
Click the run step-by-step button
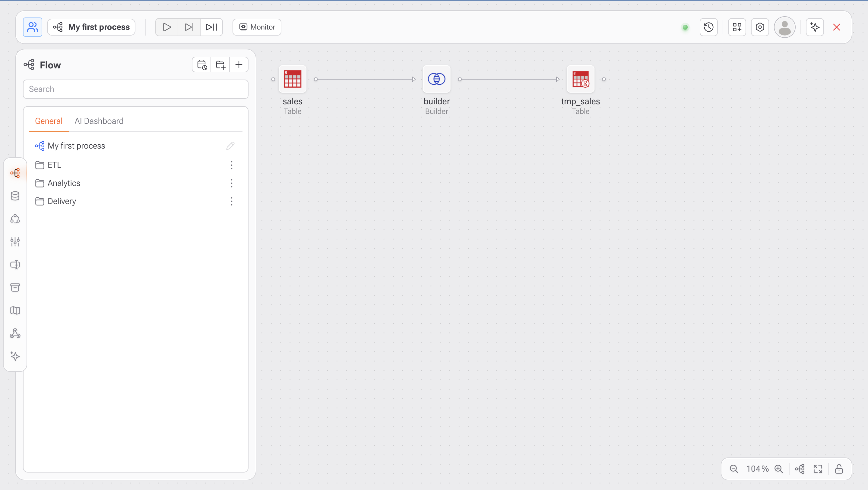(x=189, y=27)
